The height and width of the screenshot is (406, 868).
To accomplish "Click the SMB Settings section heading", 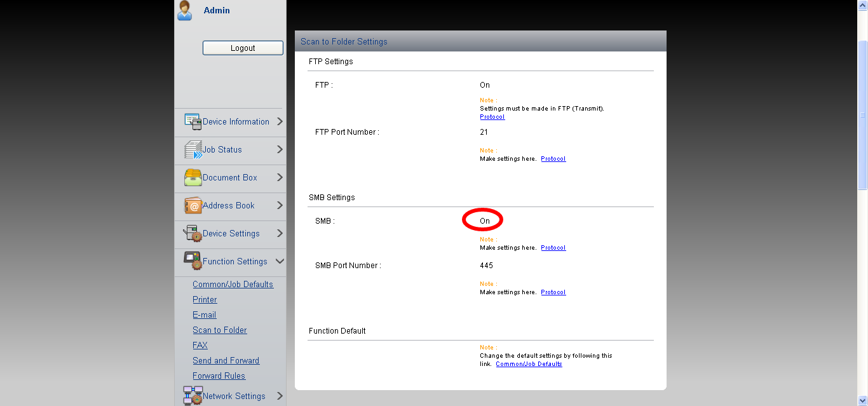I will coord(332,198).
